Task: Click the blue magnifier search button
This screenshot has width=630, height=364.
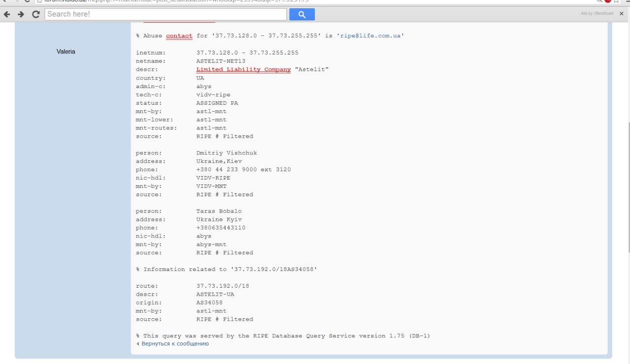Action: pyautogui.click(x=302, y=15)
